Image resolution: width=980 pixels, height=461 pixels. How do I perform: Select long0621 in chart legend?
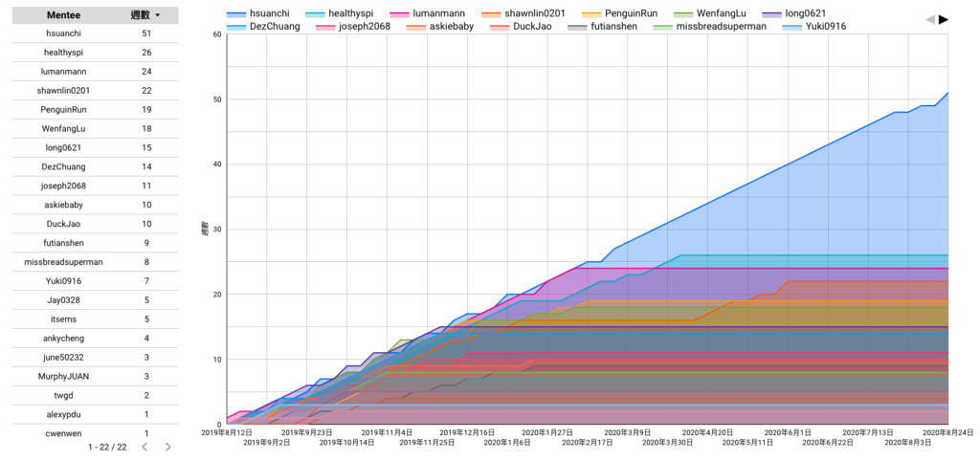[x=792, y=13]
